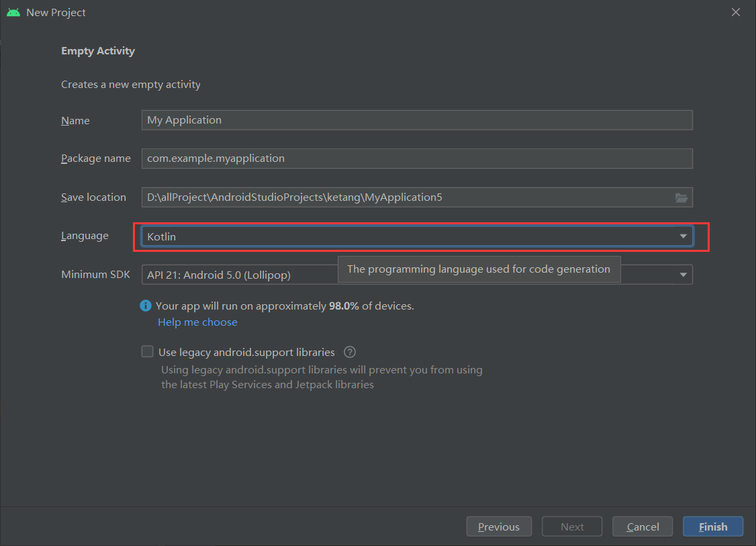This screenshot has height=546, width=756.
Task: Go back with the Previous button
Action: [x=499, y=527]
